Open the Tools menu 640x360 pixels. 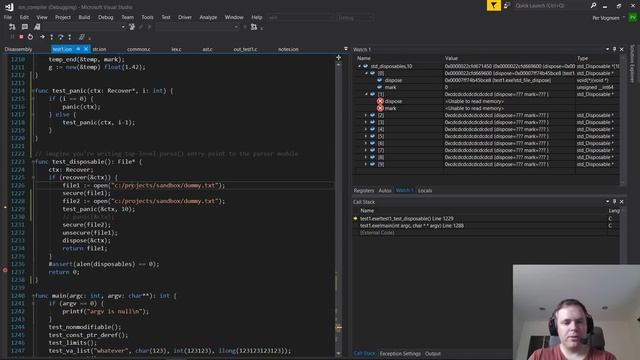[x=147, y=17]
